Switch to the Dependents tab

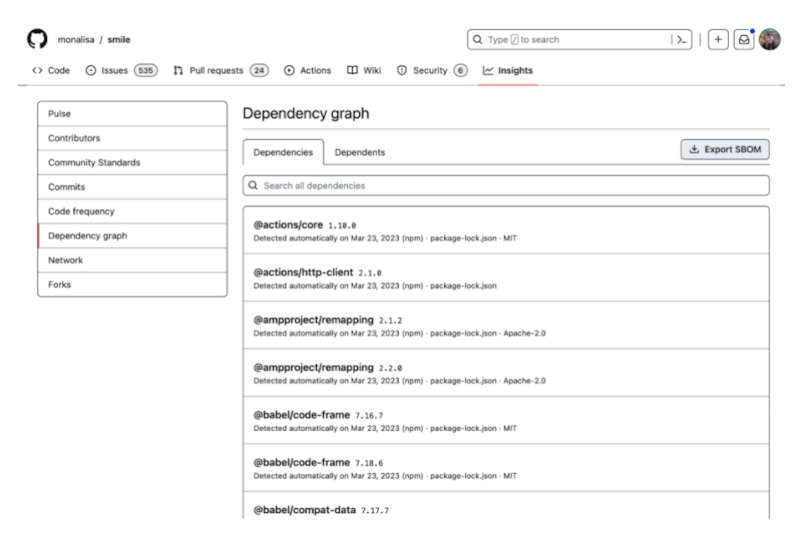coord(360,152)
